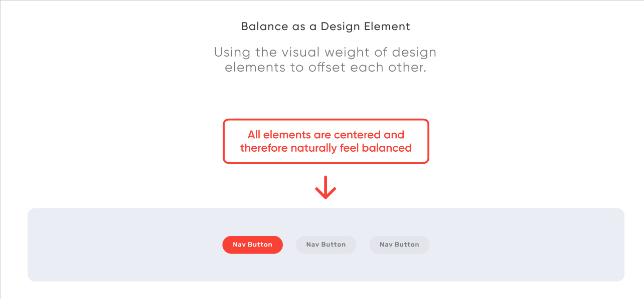Screen dimensions: 644x299
Task: Click the word Balance in the heading
Action: click(264, 27)
